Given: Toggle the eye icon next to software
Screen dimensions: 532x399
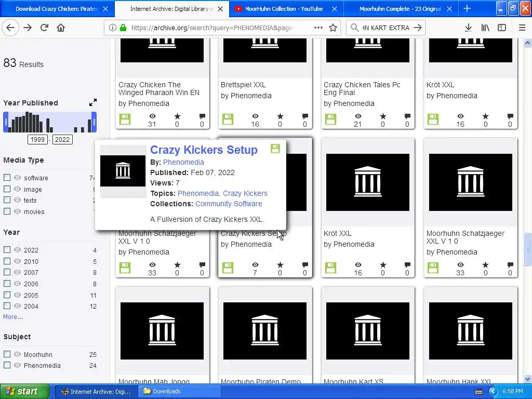Looking at the screenshot, I should pos(17,178).
